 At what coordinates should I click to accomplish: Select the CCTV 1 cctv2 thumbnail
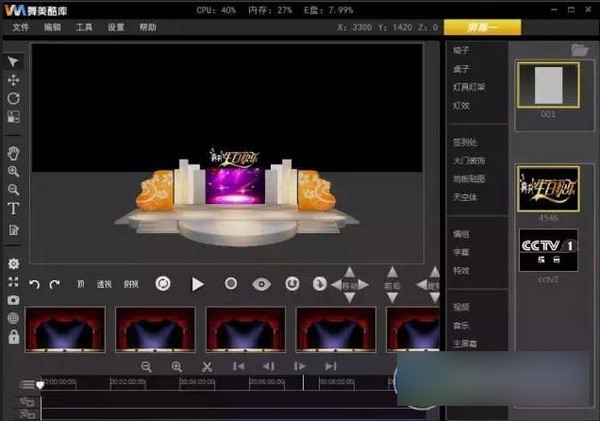548,250
